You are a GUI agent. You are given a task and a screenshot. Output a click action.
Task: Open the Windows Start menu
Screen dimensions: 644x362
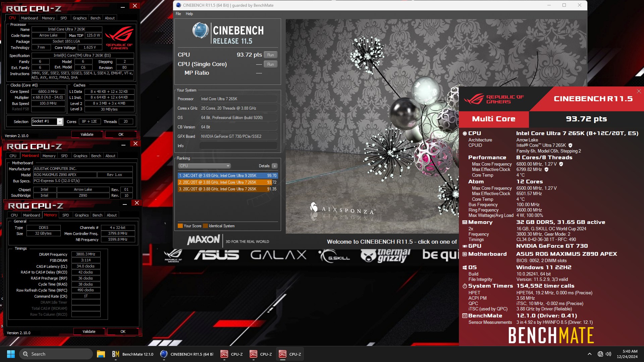[11, 354]
